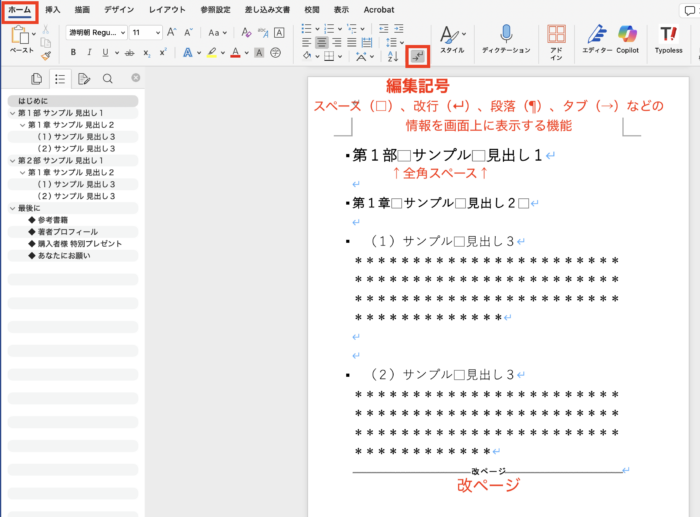Switch to the 校閲 (Review) tab

pyautogui.click(x=312, y=9)
